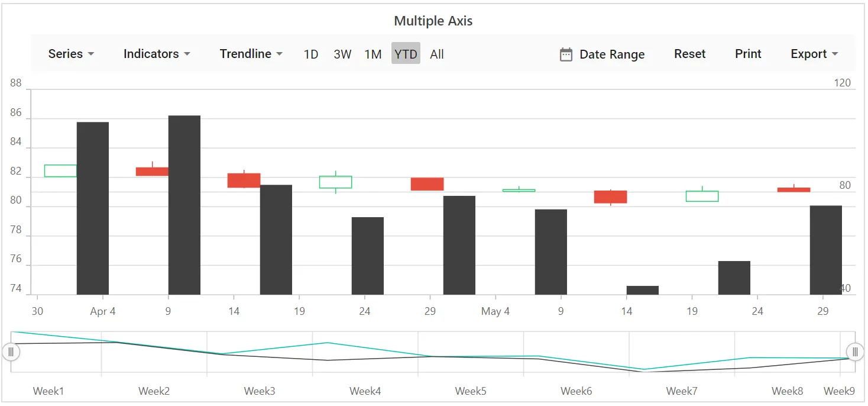Select the 1D period
Image resolution: width=868 pixels, height=406 pixels.
click(x=311, y=54)
